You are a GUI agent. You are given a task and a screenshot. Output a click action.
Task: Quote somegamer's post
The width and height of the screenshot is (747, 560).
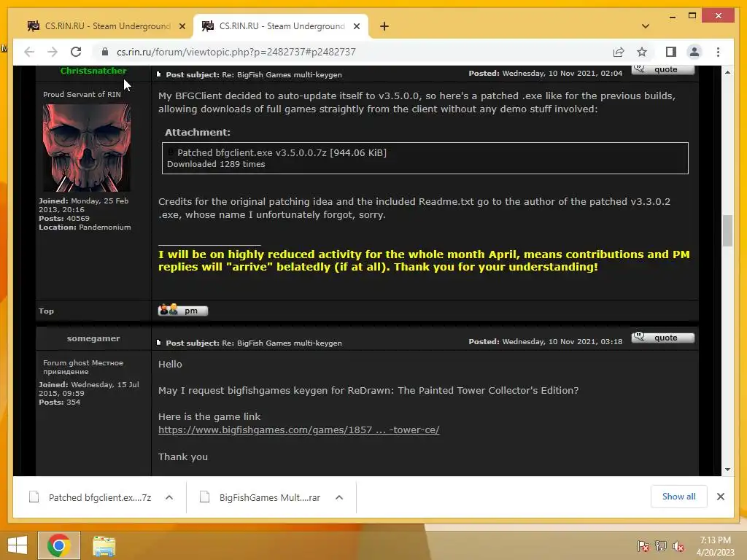click(662, 337)
